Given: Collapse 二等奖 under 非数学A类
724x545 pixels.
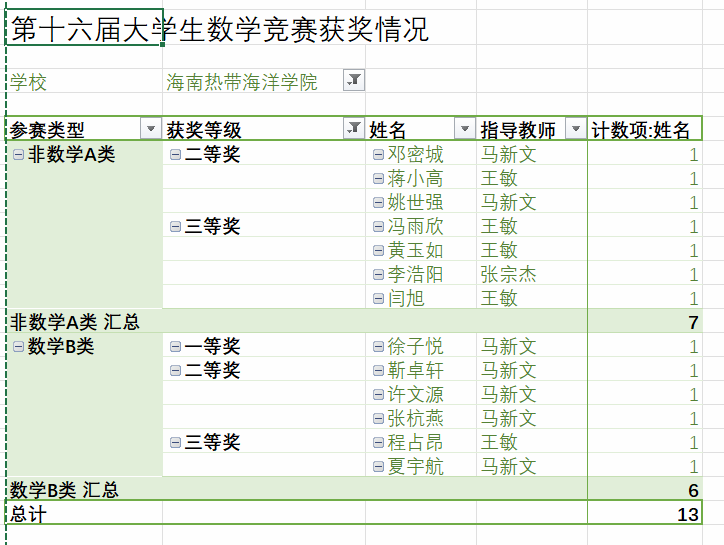Looking at the screenshot, I should click(x=175, y=154).
